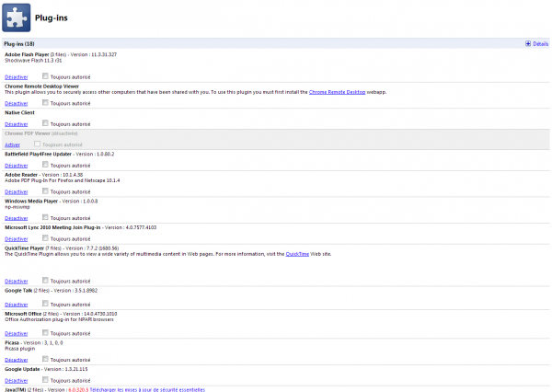Disable the Adobe Flash Player plug-in

17,75
